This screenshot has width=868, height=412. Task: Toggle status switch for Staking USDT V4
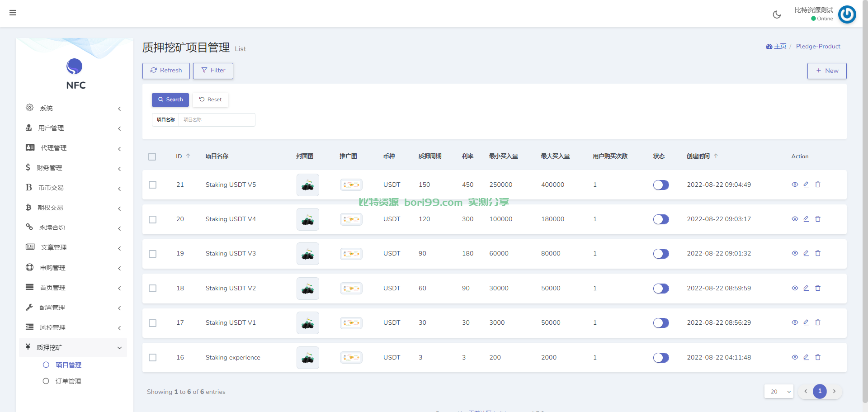coord(661,219)
